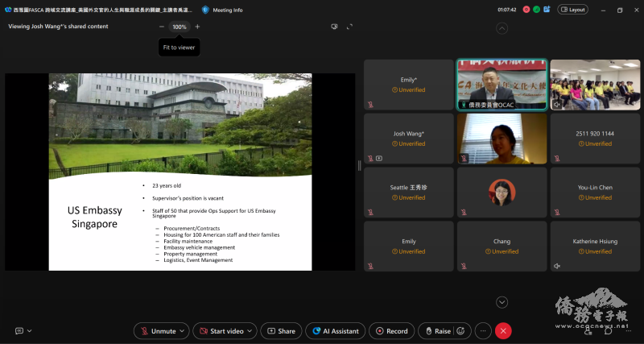Zoom in shared content with plus button
Image resolution: width=644 pixels, height=344 pixels.
click(x=197, y=27)
